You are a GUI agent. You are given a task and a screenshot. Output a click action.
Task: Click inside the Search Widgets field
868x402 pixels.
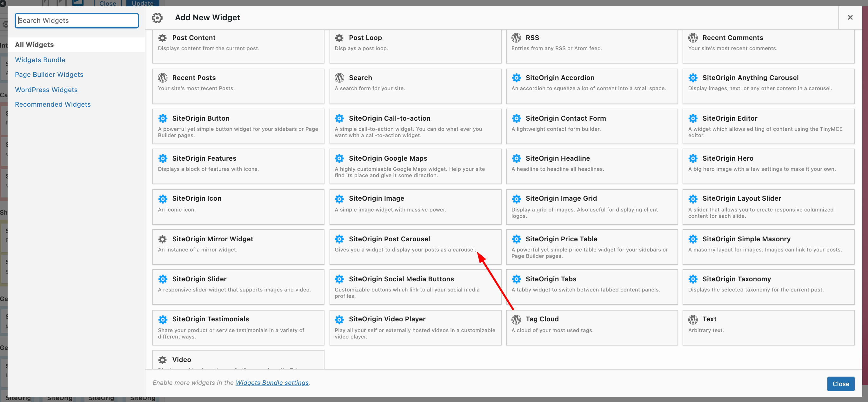coord(77,20)
